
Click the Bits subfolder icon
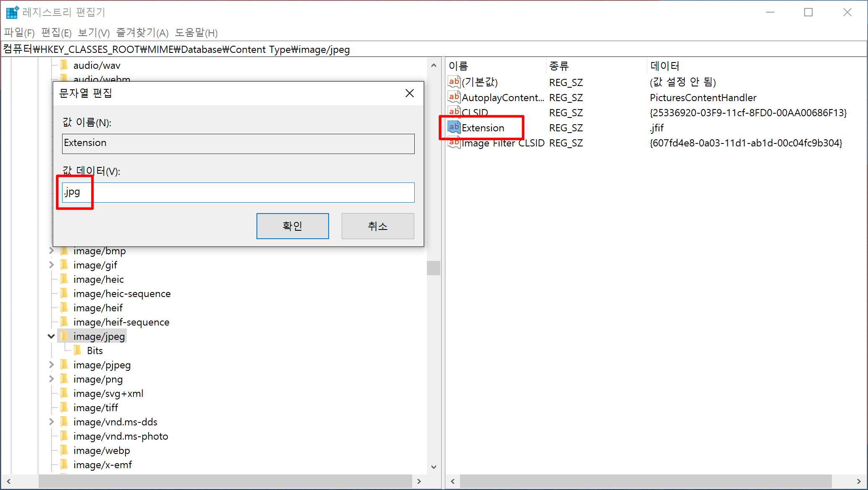[x=78, y=350]
